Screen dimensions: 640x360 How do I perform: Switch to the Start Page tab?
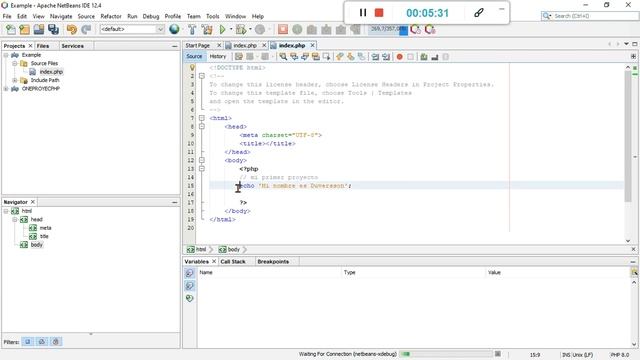198,45
